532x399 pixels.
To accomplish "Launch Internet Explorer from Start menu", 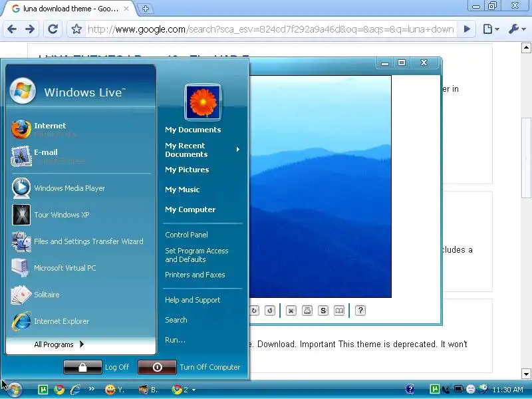I will (80, 321).
